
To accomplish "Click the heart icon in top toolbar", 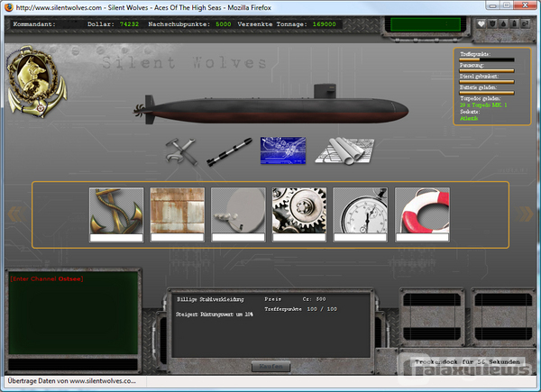I will (481, 24).
